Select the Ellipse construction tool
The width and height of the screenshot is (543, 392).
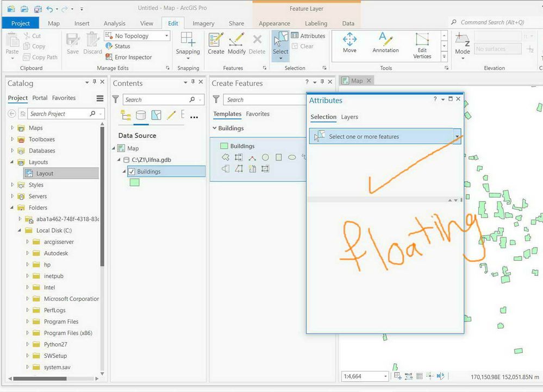[292, 157]
